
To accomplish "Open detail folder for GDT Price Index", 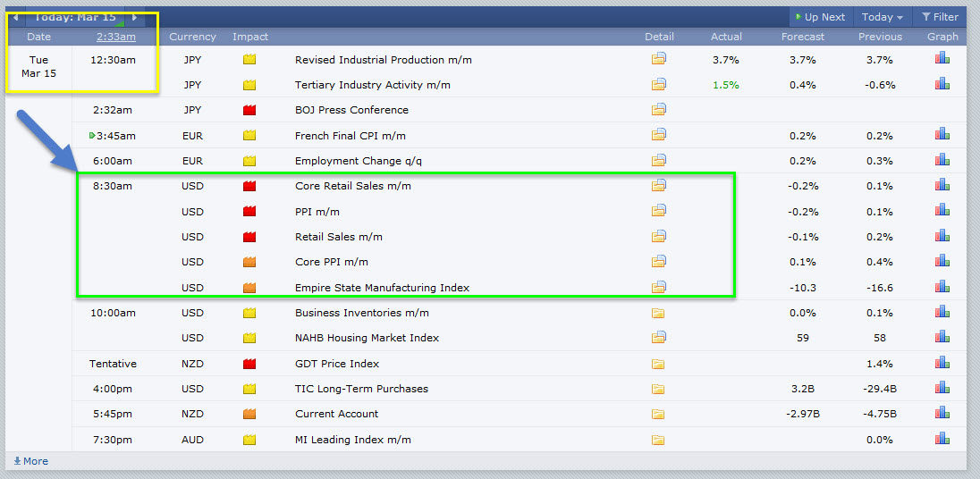I will (x=657, y=364).
